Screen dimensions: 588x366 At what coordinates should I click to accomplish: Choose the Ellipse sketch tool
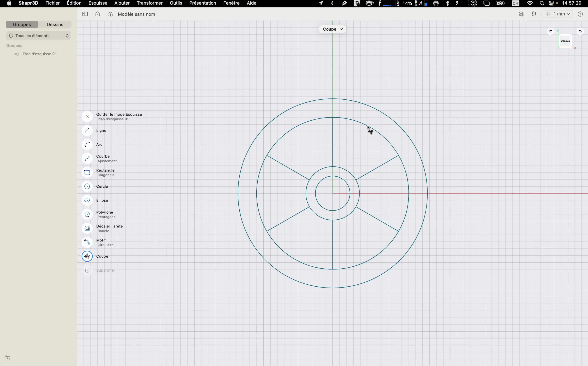click(x=87, y=201)
